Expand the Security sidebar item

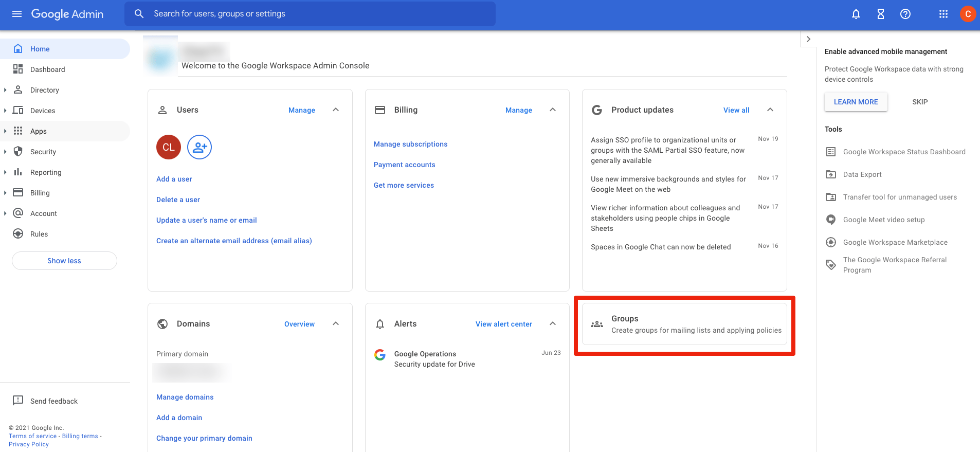5,152
